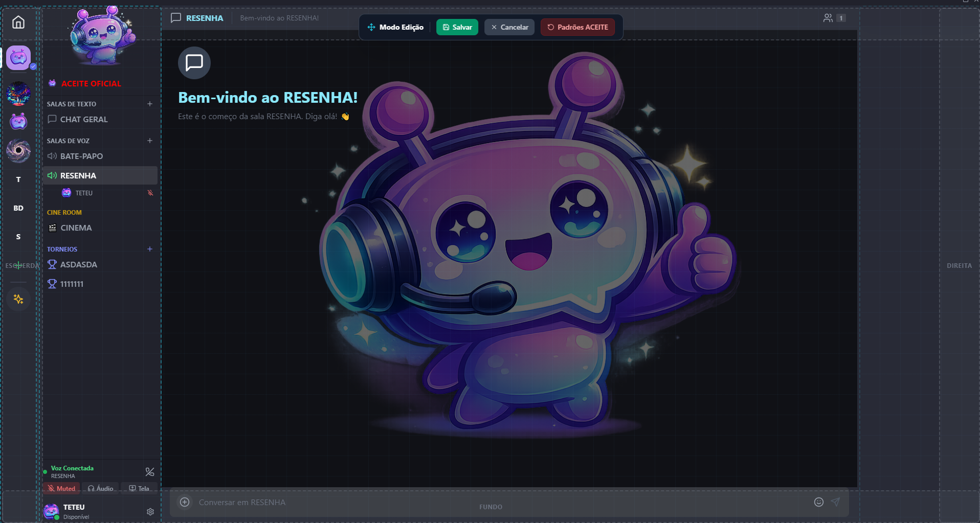The image size is (980, 523).
Task: Disconnect from voice with the hang-up icon
Action: 150,472
